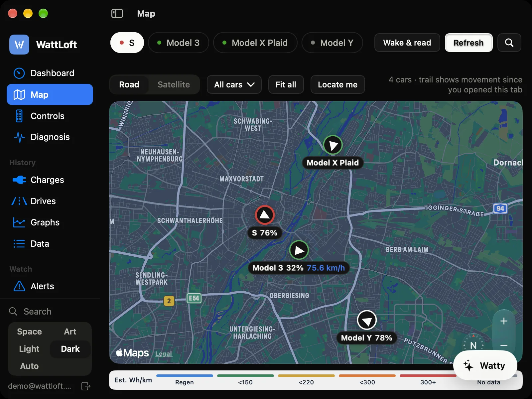
Task: Open Drives history
Action: click(x=50, y=201)
